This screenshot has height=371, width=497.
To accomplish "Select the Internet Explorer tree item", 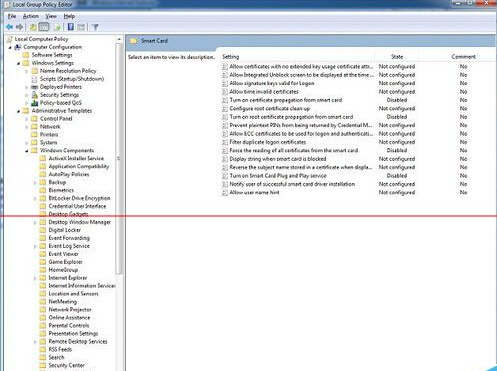I will tap(68, 278).
